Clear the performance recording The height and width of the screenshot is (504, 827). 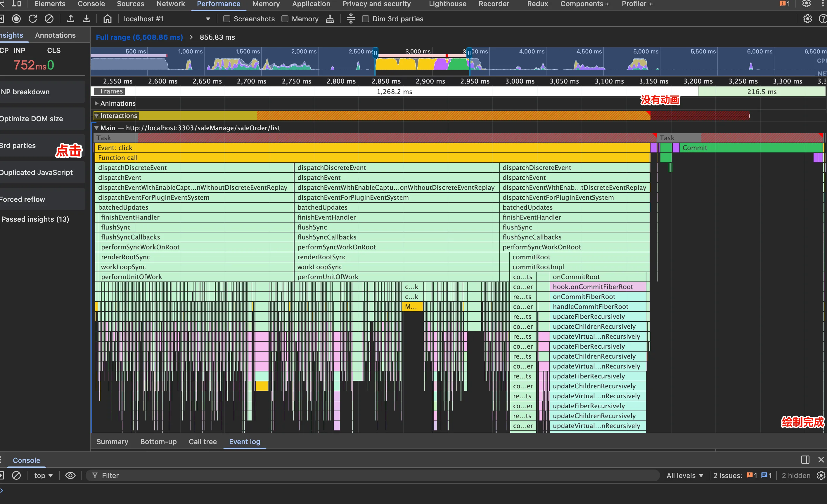[49, 19]
